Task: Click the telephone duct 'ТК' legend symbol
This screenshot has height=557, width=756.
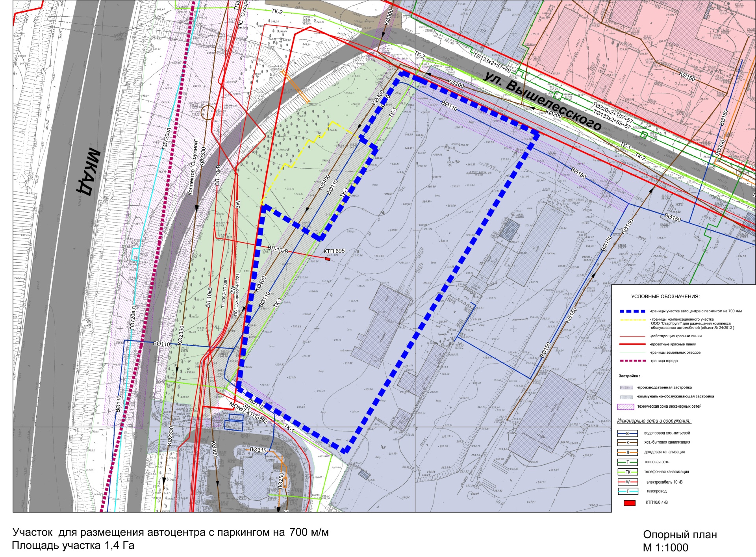Action: click(627, 472)
